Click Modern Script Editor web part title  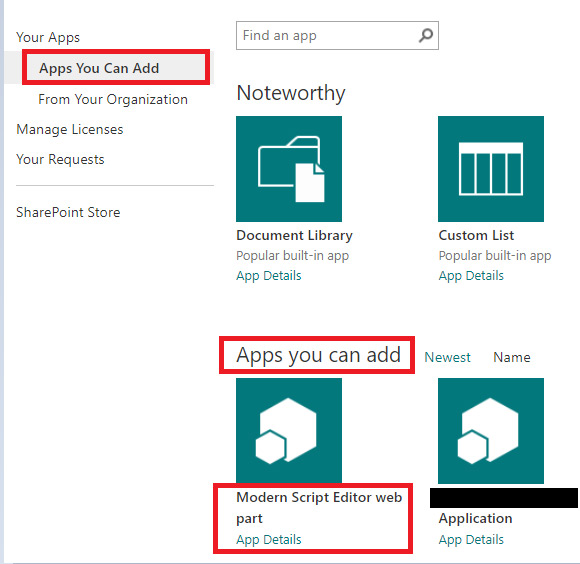[319, 508]
